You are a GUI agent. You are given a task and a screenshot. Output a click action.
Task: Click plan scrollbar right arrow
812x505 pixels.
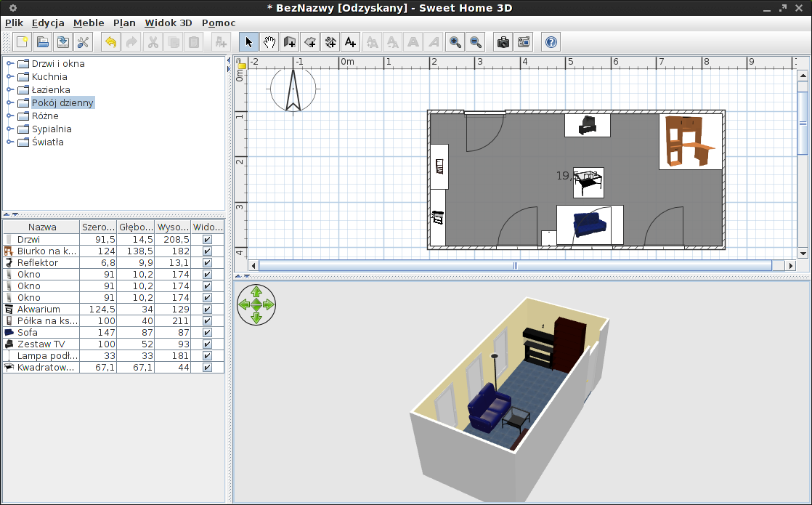(790, 266)
